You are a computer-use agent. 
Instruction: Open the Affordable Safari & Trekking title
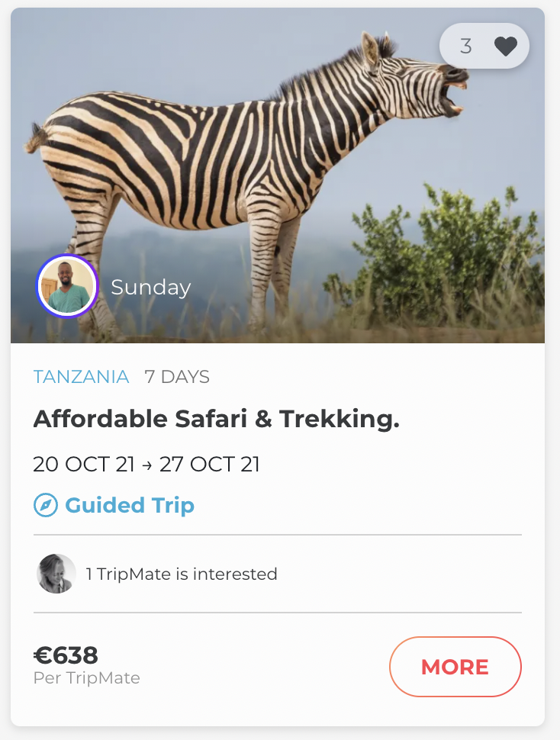pos(217,419)
